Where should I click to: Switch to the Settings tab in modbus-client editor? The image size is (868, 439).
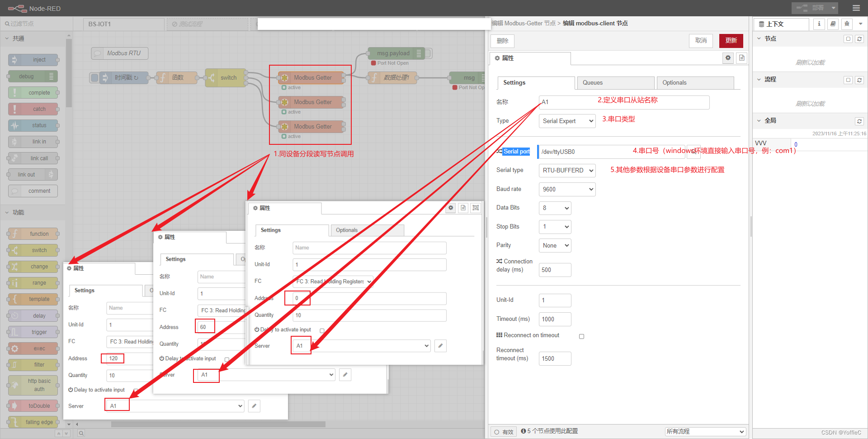[536, 83]
